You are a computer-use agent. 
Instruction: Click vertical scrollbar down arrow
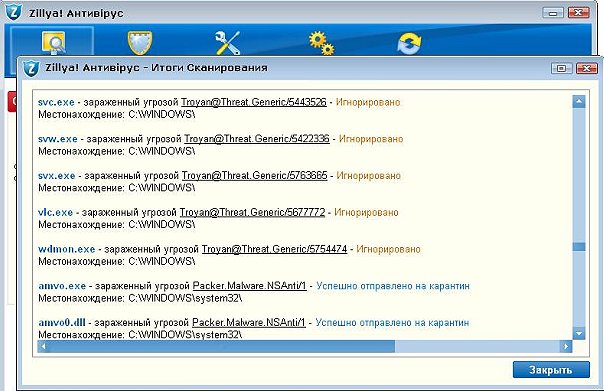pyautogui.click(x=579, y=333)
